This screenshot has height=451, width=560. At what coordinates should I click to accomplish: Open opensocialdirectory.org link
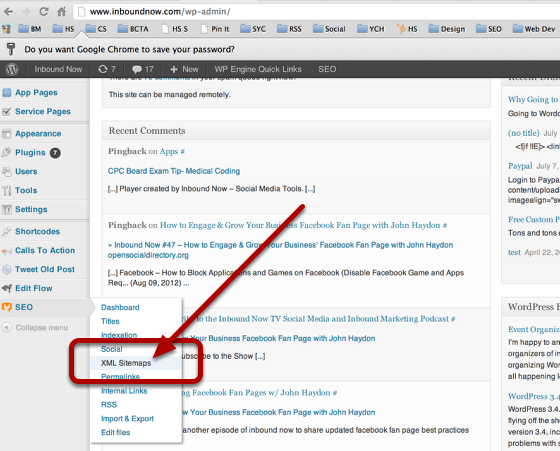click(148, 255)
